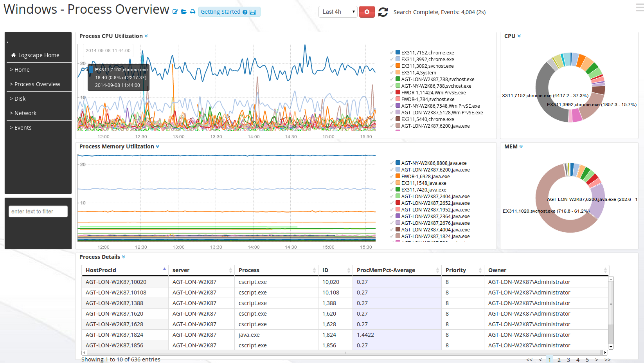
Task: Click the horizontal scroll right arrow
Action: [x=605, y=352]
